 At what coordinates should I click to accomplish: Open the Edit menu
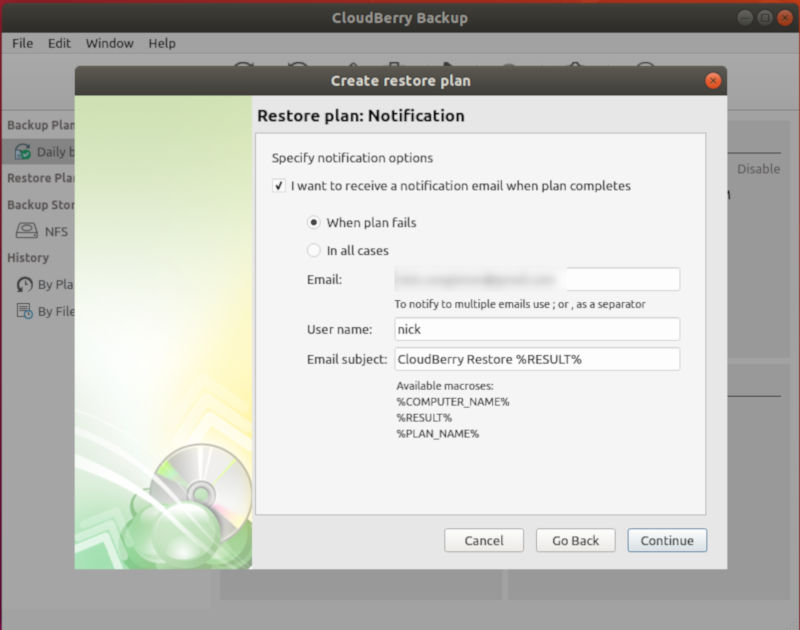[x=59, y=43]
